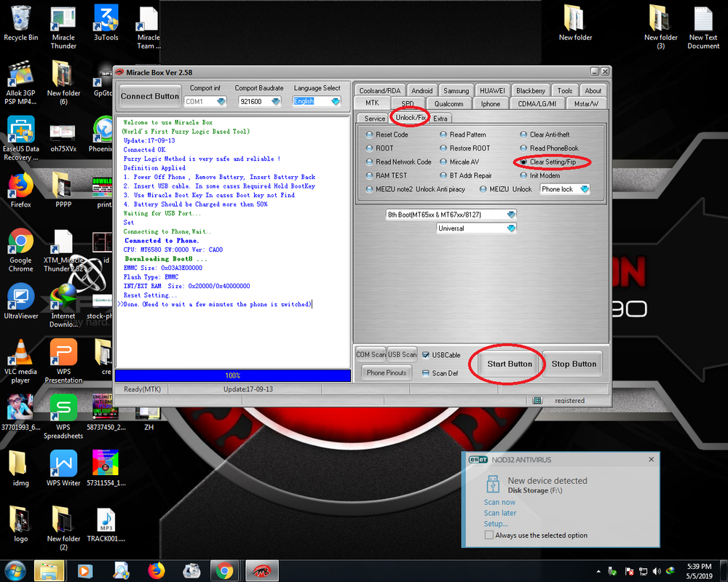The image size is (728, 582).
Task: Open the UltraViewer desktop shortcut
Action: point(20,302)
